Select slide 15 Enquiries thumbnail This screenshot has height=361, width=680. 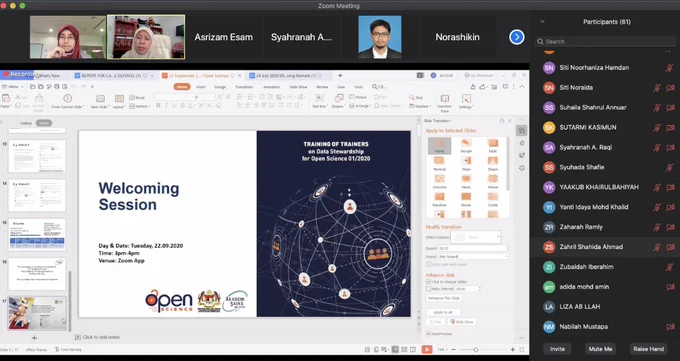[x=37, y=235]
